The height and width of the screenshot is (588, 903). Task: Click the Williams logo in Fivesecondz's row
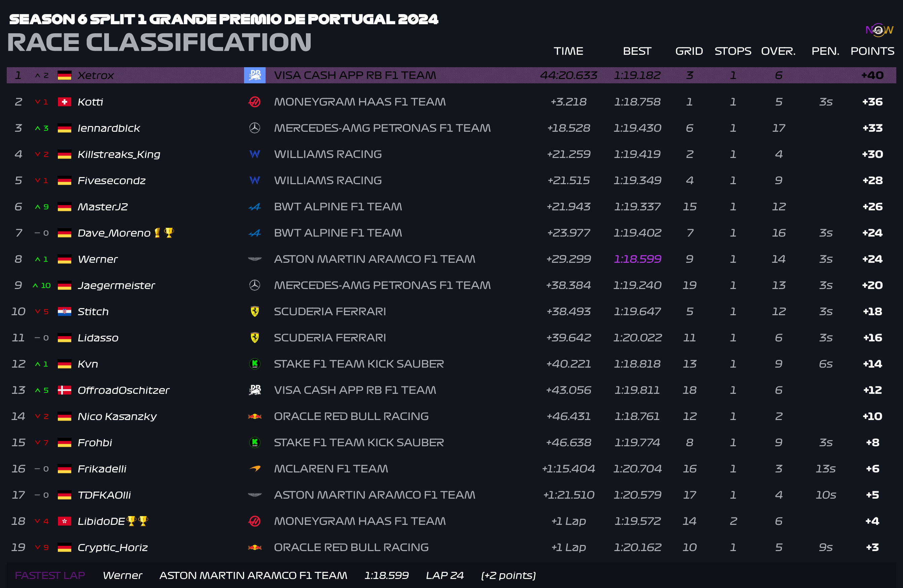(254, 180)
